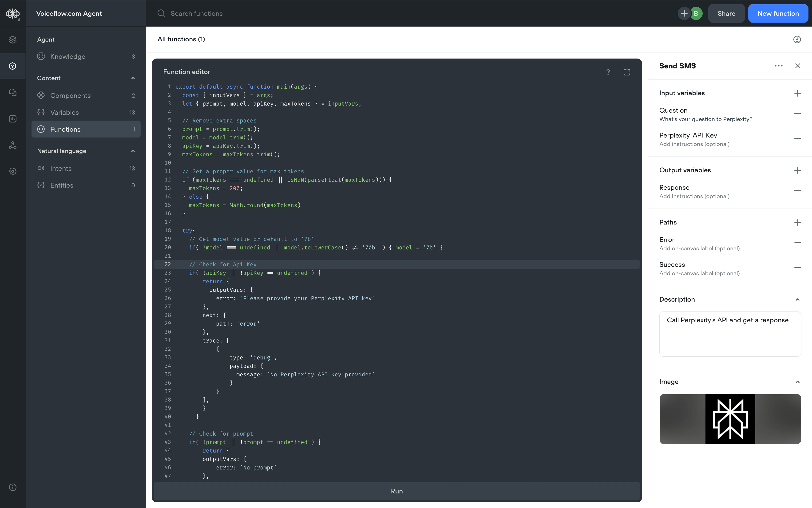The height and width of the screenshot is (508, 812).
Task: Collapse the Natural language section
Action: tap(133, 151)
